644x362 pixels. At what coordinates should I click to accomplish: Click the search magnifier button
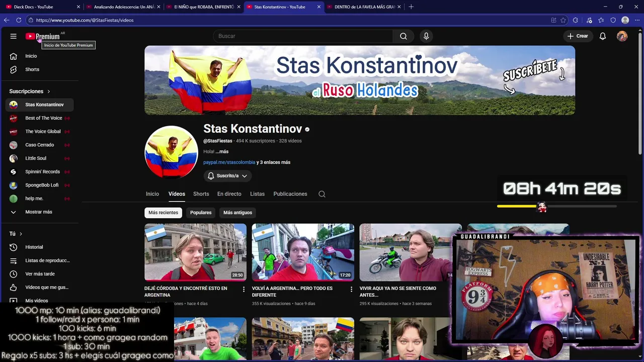click(404, 36)
